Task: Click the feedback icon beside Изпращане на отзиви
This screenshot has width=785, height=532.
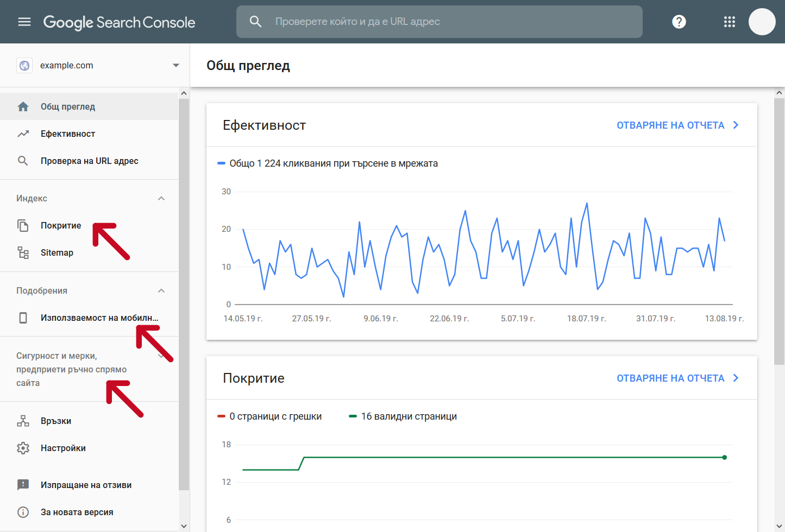Action: click(23, 485)
